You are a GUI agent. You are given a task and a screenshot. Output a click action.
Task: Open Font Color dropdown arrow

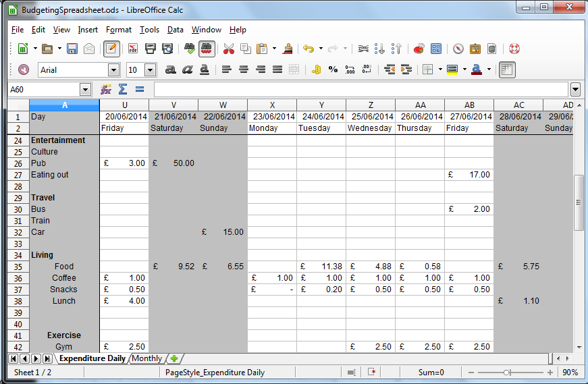point(489,70)
